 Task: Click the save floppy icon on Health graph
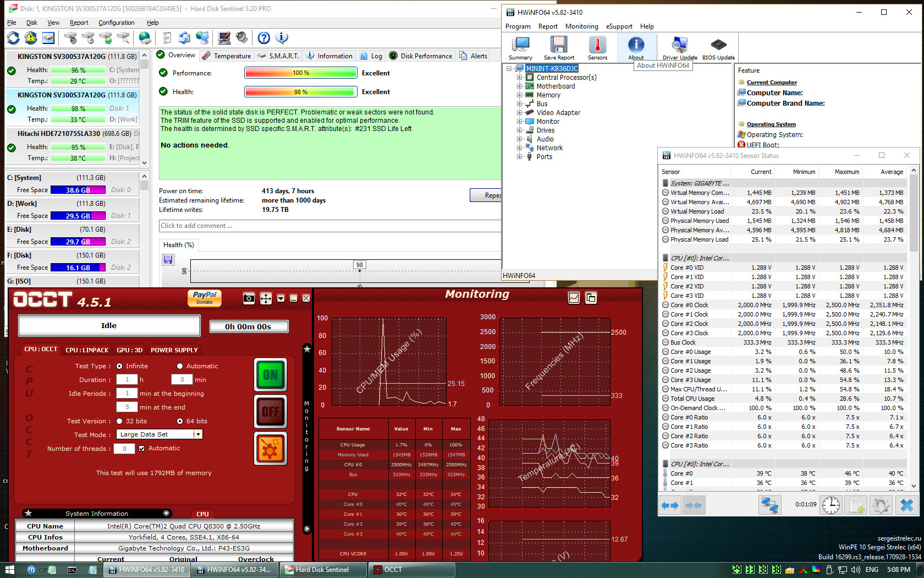coord(168,260)
